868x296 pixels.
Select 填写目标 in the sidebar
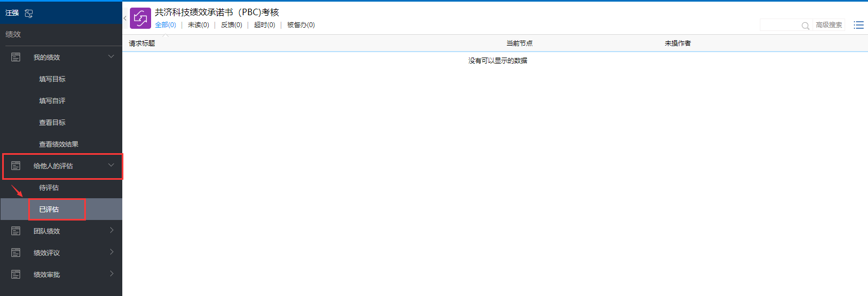tap(52, 79)
